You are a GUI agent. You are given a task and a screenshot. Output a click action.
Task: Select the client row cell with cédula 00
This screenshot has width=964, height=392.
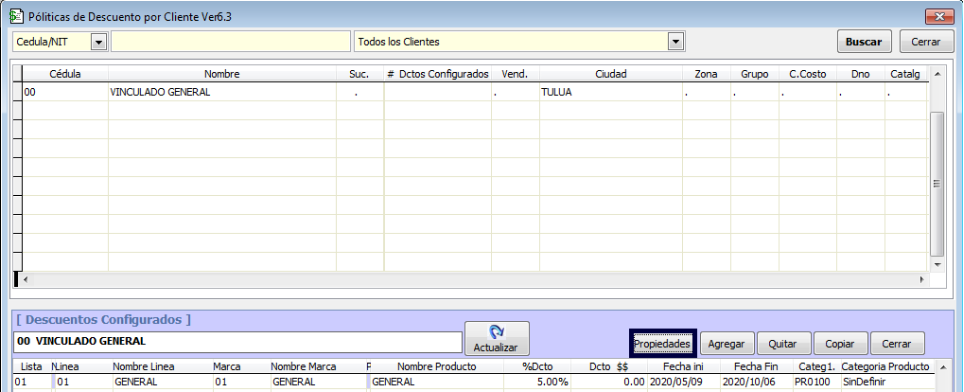point(65,92)
